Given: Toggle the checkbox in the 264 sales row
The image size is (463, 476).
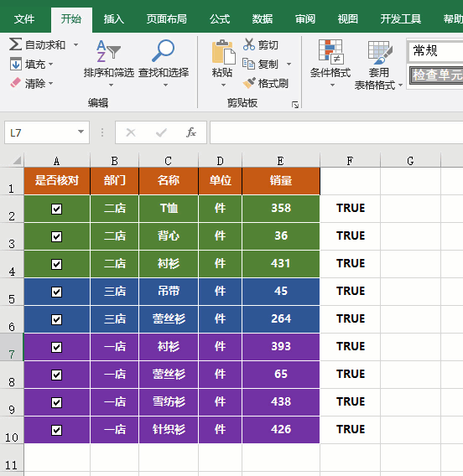Looking at the screenshot, I should tap(56, 319).
